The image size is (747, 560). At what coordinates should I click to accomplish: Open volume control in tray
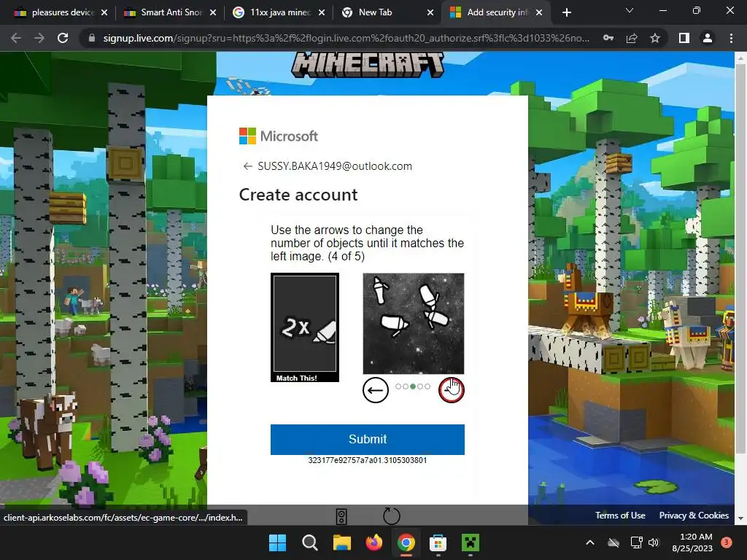(x=654, y=542)
